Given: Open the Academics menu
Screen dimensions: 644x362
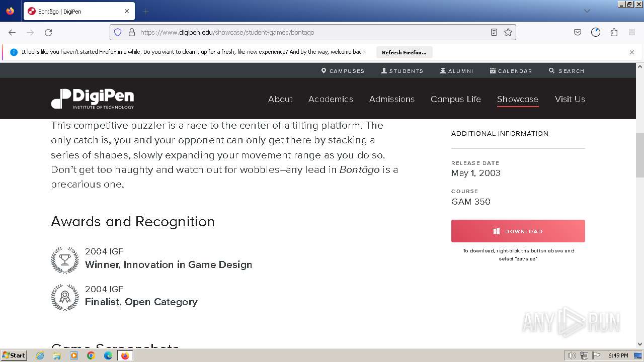Looking at the screenshot, I should (x=331, y=99).
